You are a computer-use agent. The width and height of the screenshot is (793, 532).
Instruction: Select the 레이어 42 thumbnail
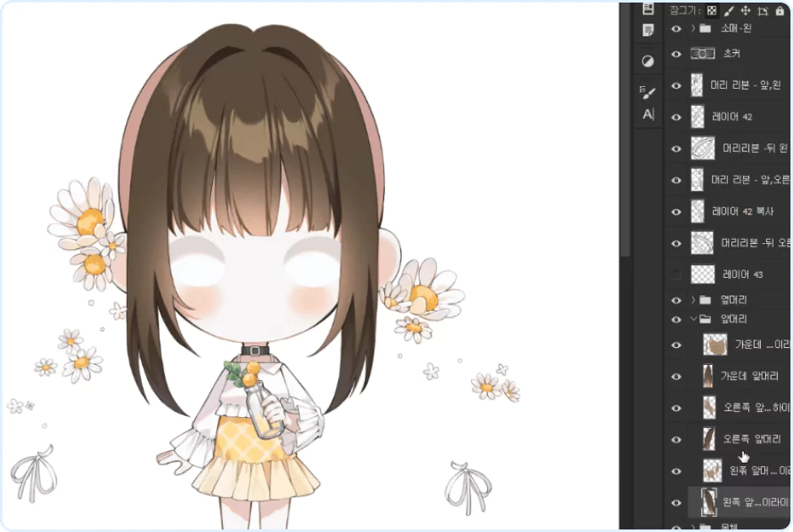pos(698,117)
